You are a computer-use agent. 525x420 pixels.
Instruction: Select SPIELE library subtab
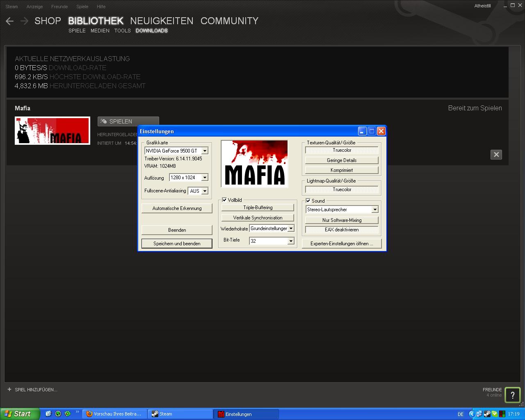coord(77,31)
